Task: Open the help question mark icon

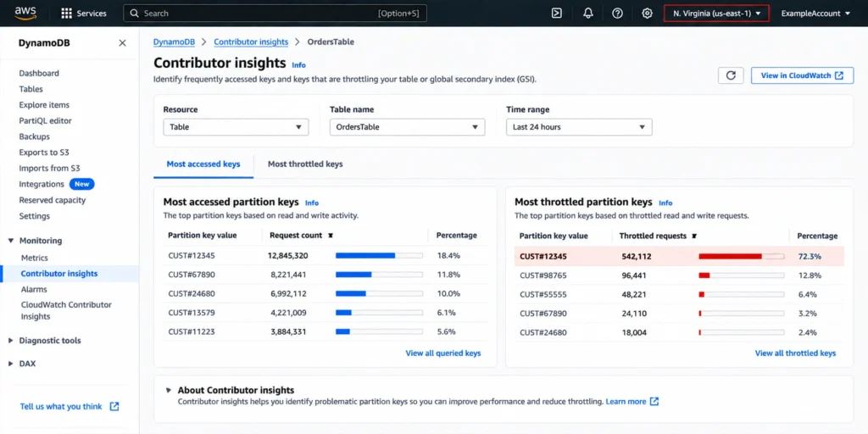Action: pos(617,14)
